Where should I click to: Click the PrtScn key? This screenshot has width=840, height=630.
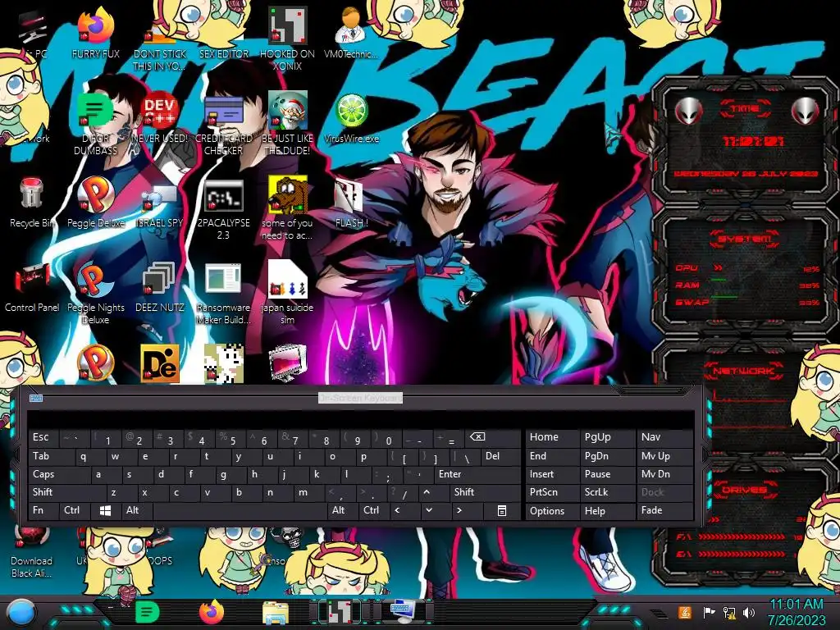(552, 492)
